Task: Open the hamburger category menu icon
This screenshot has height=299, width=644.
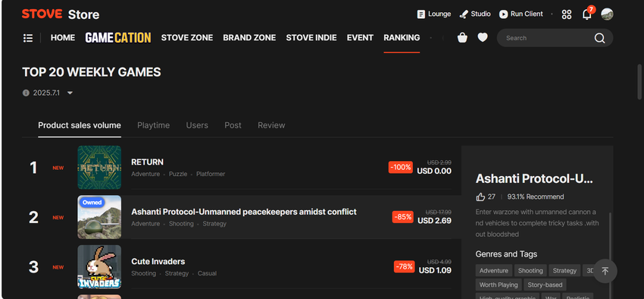Action: click(x=28, y=38)
